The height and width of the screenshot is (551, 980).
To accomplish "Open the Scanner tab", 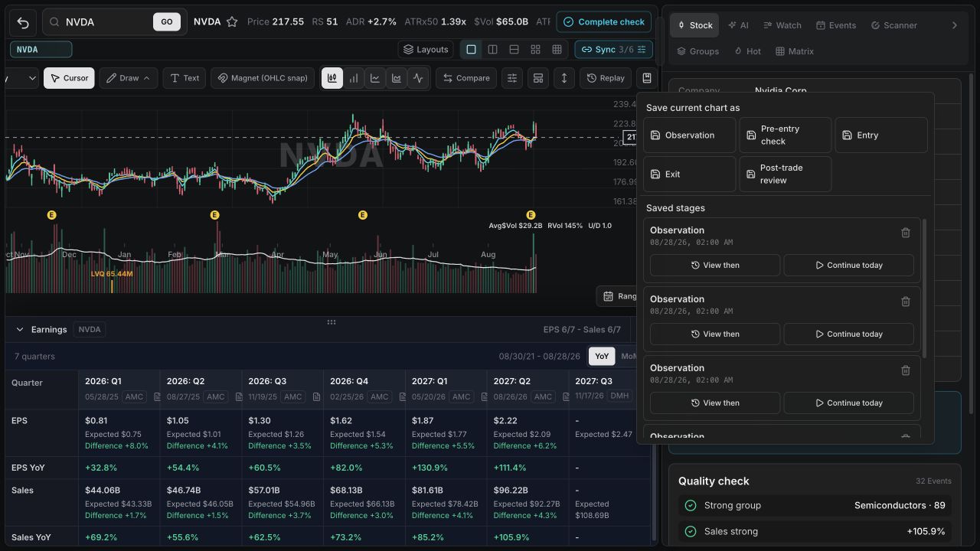I will click(893, 25).
